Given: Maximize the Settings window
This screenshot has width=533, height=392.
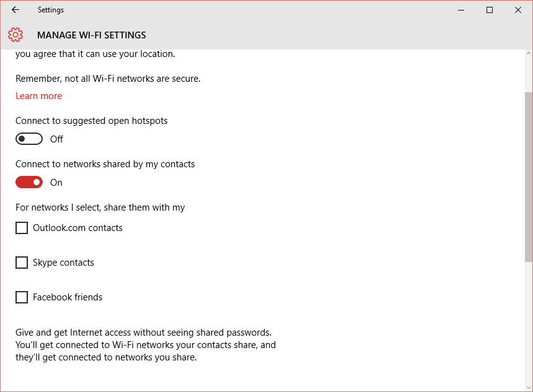Looking at the screenshot, I should (490, 10).
